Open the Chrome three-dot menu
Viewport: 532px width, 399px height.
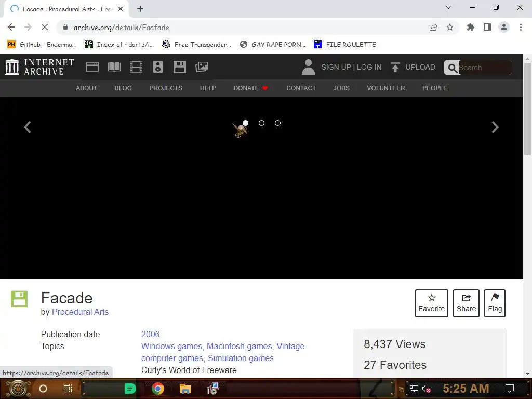click(521, 27)
